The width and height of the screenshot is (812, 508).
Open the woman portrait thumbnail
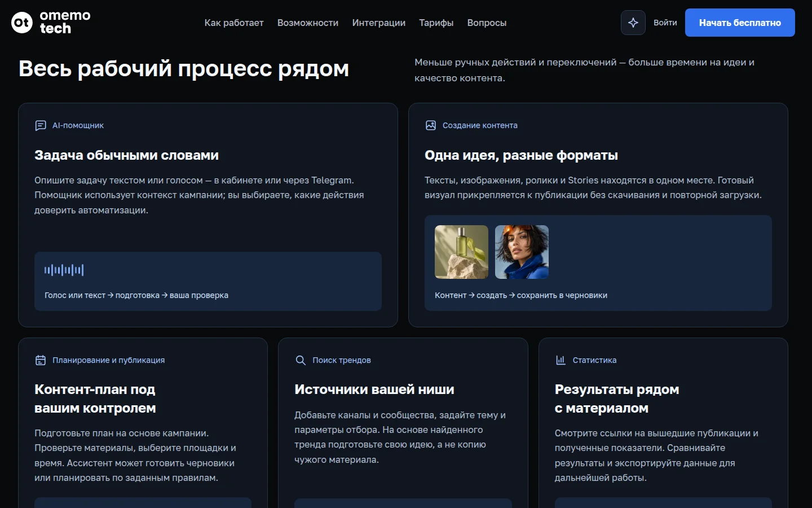pos(522,252)
